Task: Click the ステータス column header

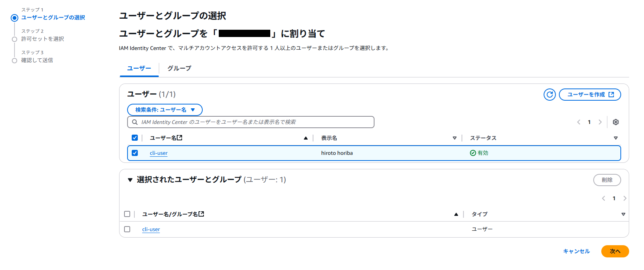Action: pyautogui.click(x=483, y=138)
